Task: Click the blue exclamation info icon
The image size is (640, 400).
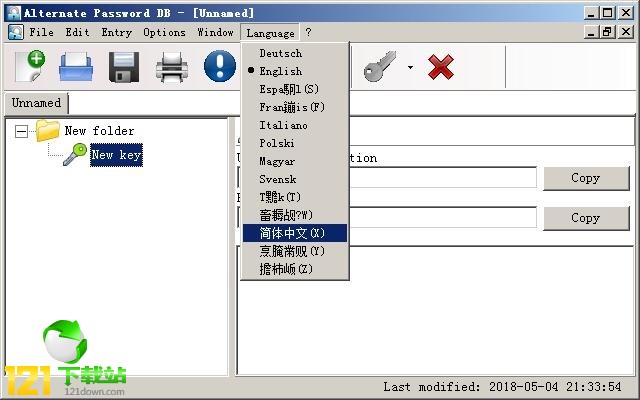Action: [220, 66]
